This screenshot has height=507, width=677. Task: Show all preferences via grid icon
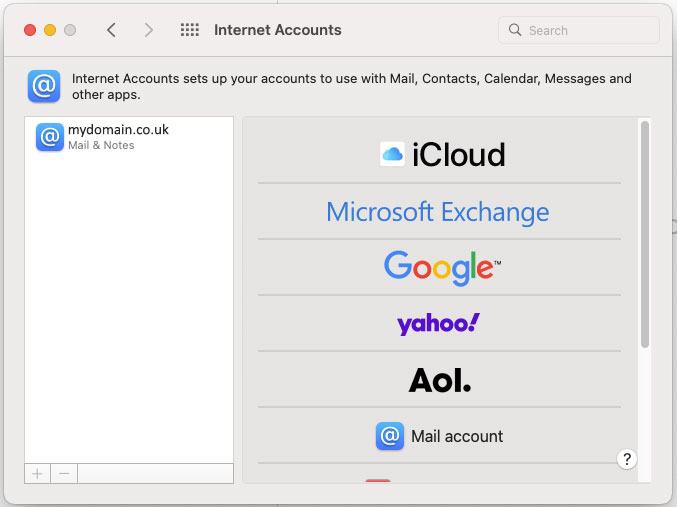[190, 30]
